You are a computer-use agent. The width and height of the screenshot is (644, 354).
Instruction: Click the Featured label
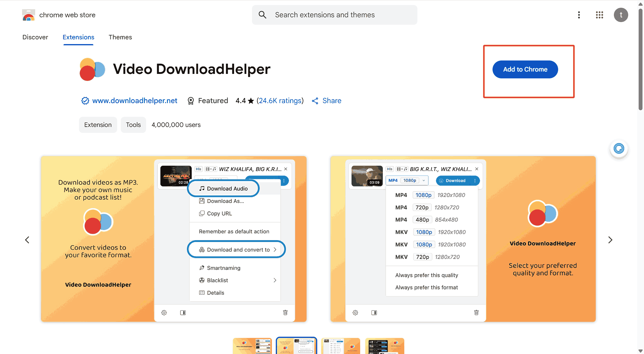coord(213,101)
